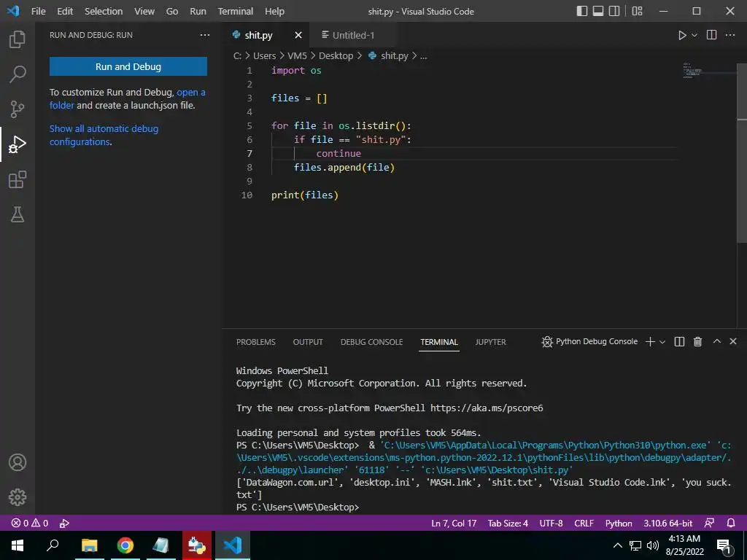Screen dimensions: 747x560
Task: Open Windows taskbar search
Action: pyautogui.click(x=53, y=545)
